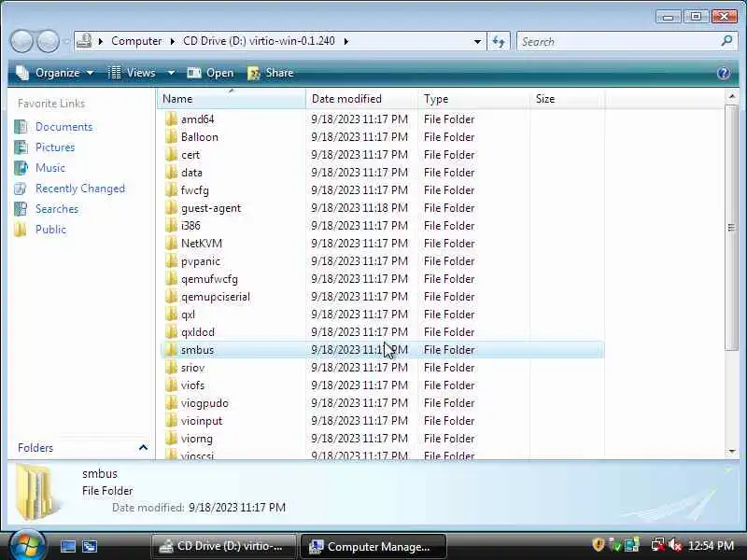Click the refresh button beside address bar
Screen dimensions: 747x560
[499, 41]
